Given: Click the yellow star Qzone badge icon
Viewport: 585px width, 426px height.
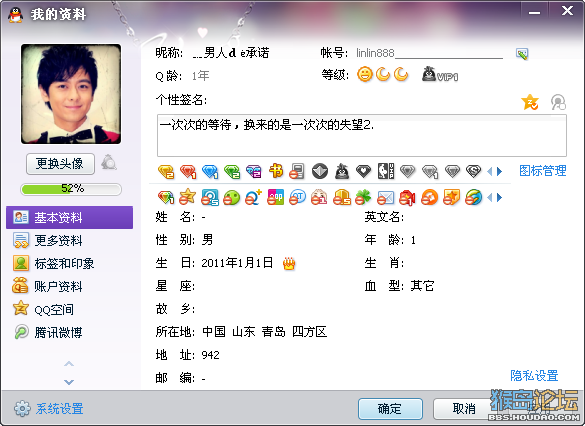Looking at the screenshot, I should tap(187, 197).
